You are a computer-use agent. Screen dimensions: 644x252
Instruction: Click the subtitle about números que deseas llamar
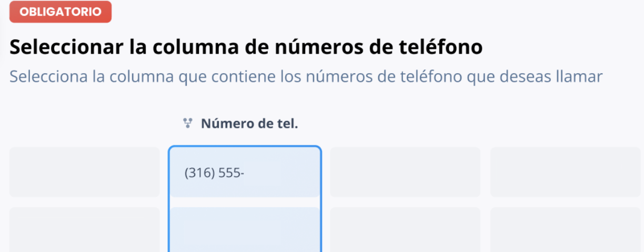306,77
